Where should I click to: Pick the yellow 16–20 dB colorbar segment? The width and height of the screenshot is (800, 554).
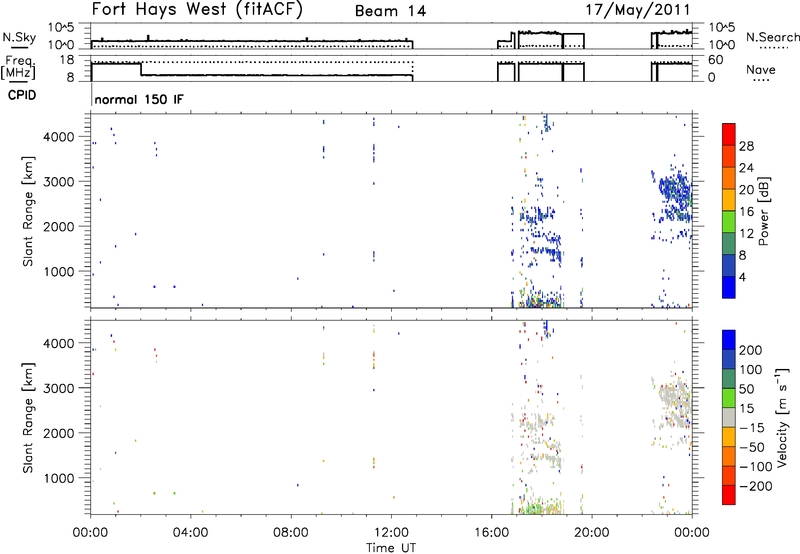click(x=729, y=199)
